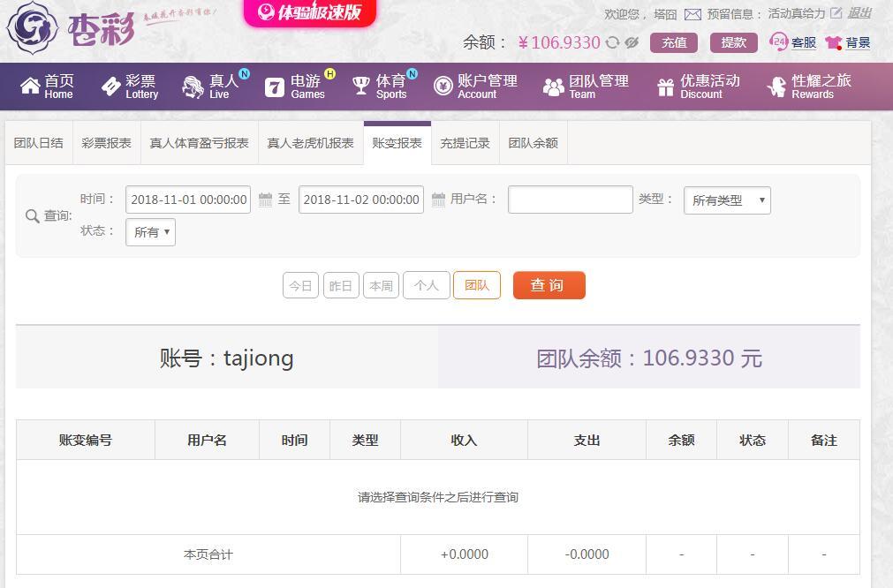893x588 pixels.
Task: Click the 支出 column header
Action: (587, 440)
